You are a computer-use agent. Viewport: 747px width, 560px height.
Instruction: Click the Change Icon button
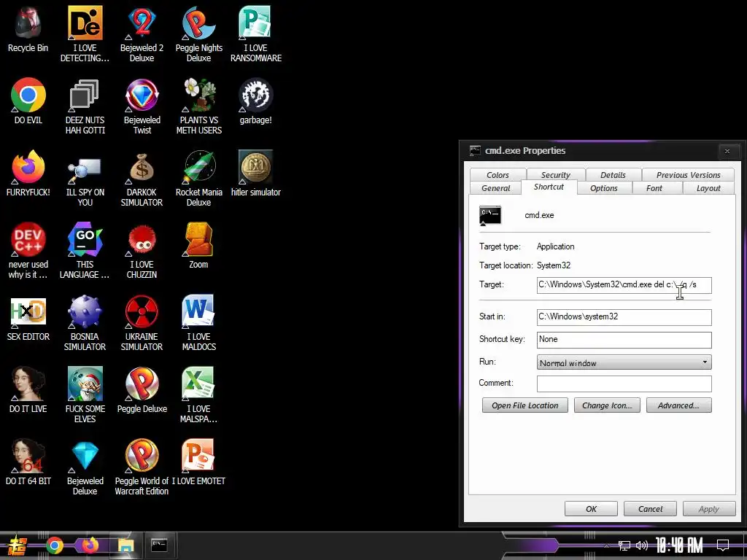coord(607,405)
